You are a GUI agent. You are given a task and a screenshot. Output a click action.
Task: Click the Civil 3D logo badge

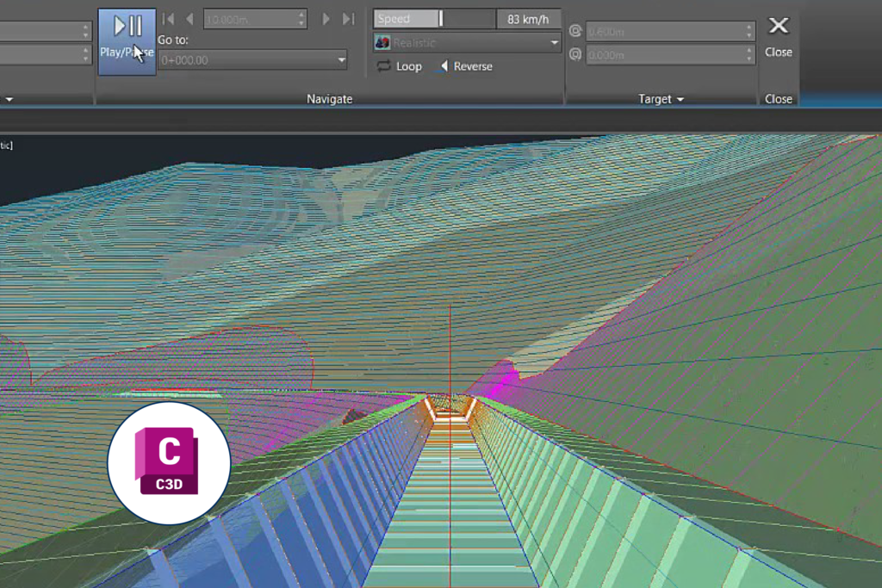pos(169,463)
